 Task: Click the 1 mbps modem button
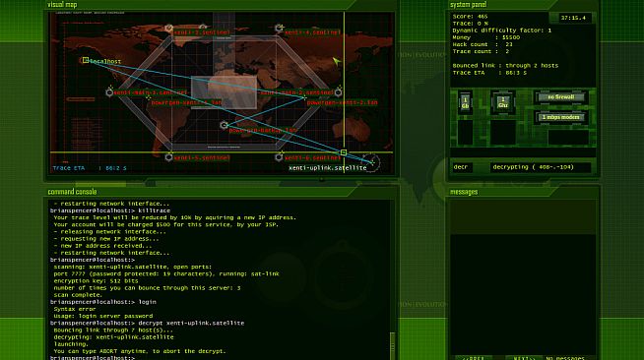561,117
